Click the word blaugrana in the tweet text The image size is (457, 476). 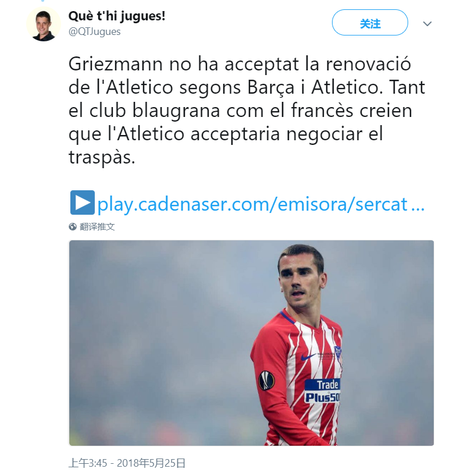click(x=176, y=111)
